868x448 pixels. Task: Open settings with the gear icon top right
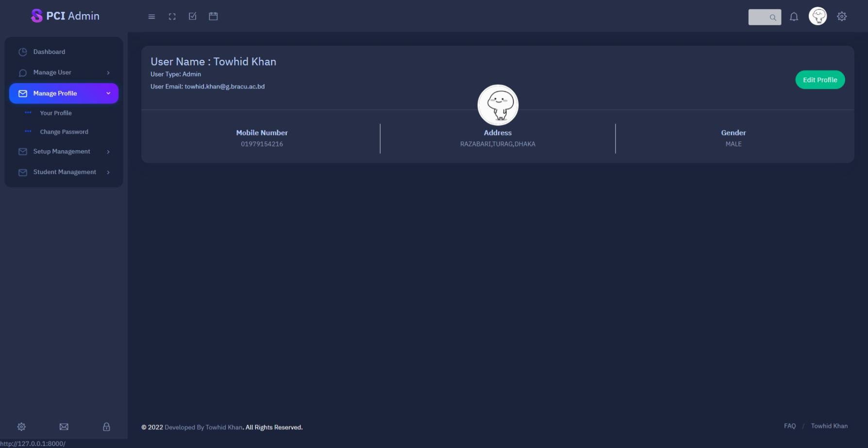point(842,16)
